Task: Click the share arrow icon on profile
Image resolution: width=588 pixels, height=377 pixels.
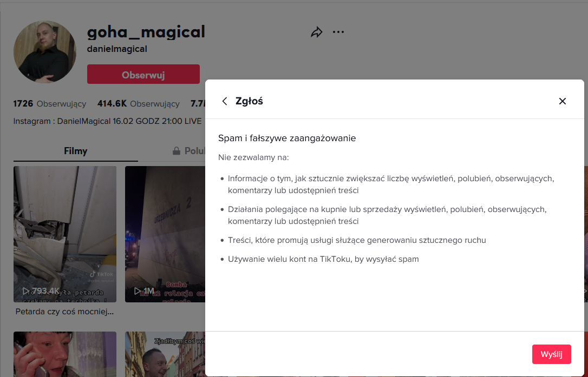Action: pyautogui.click(x=316, y=32)
